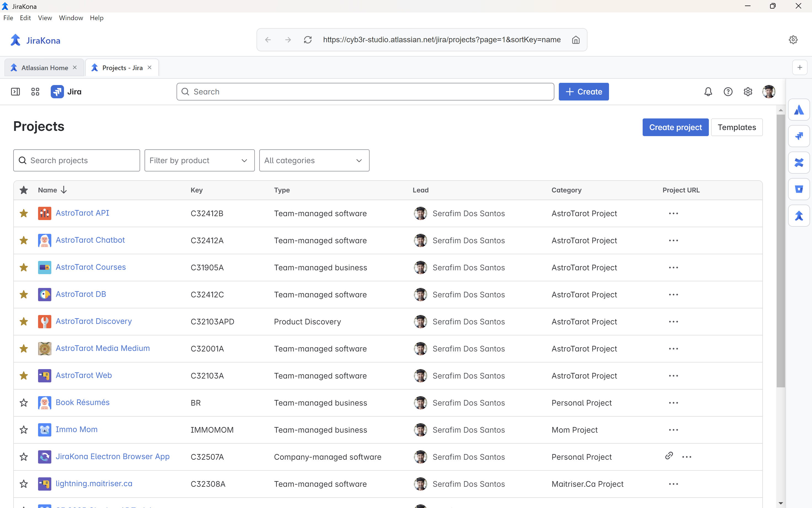Click the scrollbar up arrow
This screenshot has width=812, height=508.
(781, 110)
